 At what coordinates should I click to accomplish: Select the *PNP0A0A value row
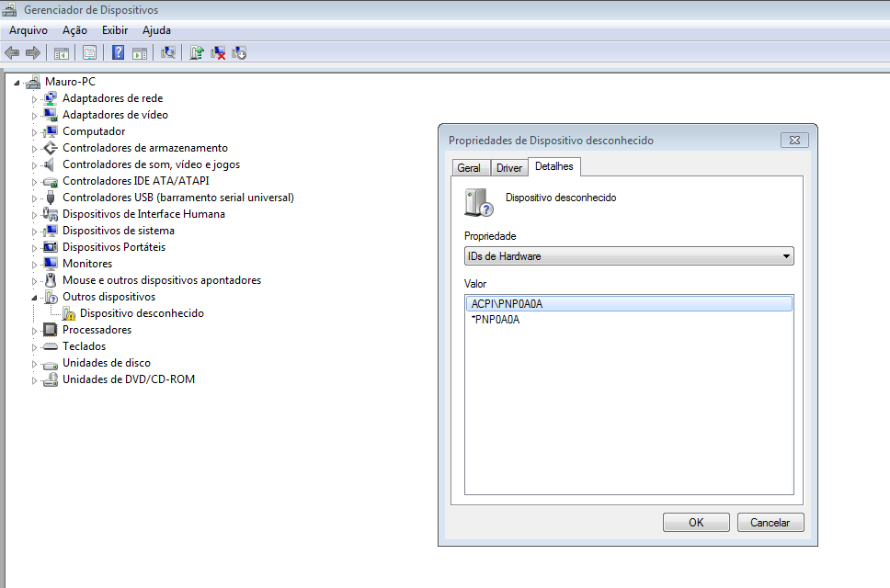tap(629, 320)
